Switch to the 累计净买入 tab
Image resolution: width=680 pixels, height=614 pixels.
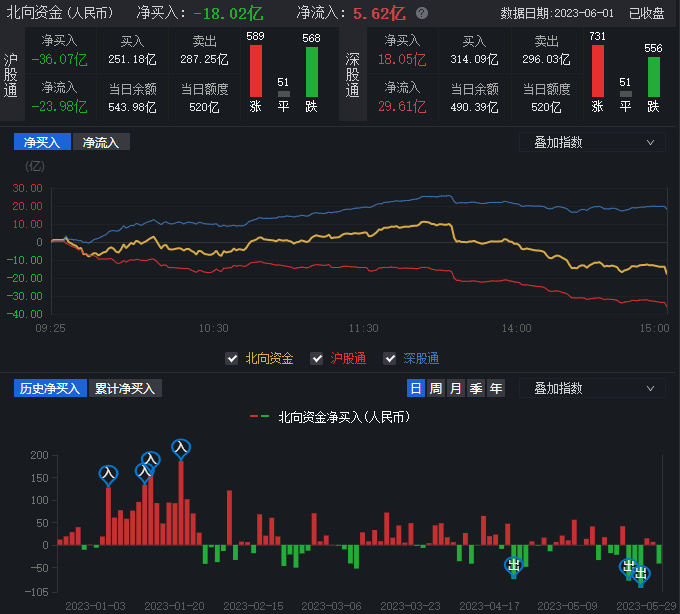[x=124, y=388]
